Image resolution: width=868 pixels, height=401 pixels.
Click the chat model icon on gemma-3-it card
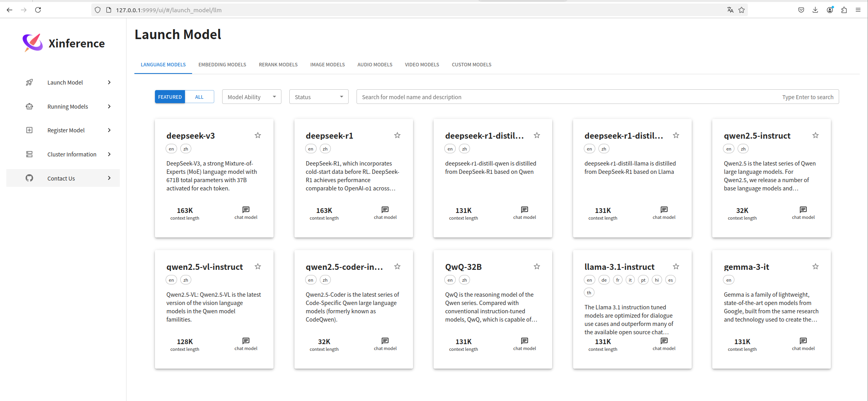pyautogui.click(x=803, y=341)
